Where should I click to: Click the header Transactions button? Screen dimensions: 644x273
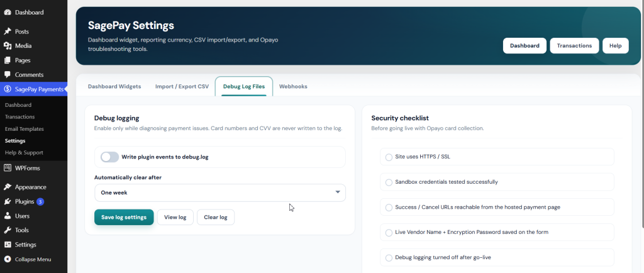point(575,45)
